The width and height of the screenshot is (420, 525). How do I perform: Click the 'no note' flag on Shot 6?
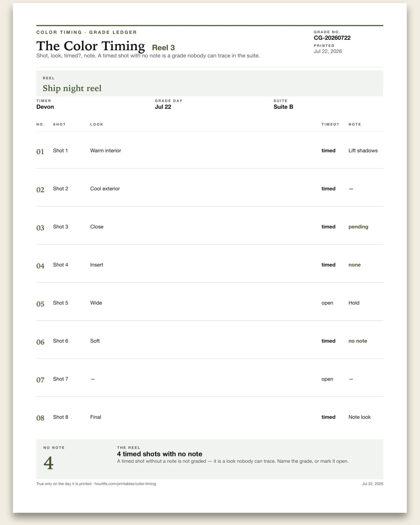click(x=358, y=341)
